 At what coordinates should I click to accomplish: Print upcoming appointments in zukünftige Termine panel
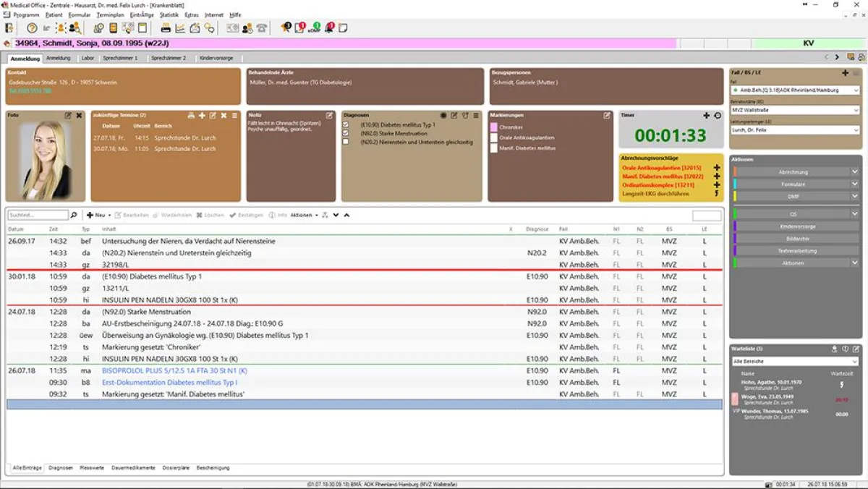191,115
